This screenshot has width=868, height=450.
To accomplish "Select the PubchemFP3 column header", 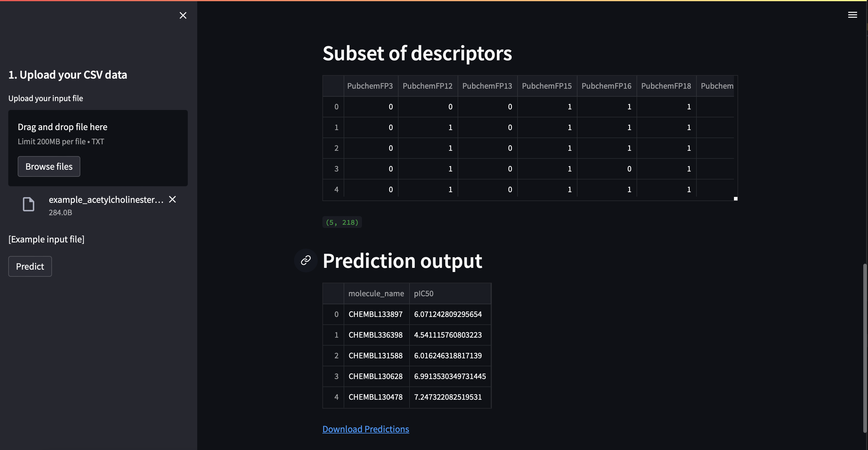I will [370, 86].
